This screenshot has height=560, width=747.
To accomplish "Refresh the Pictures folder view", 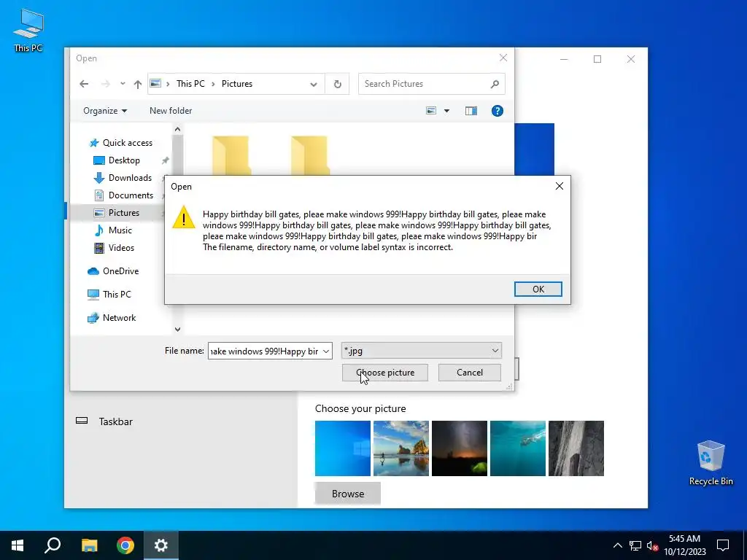I will (337, 85).
